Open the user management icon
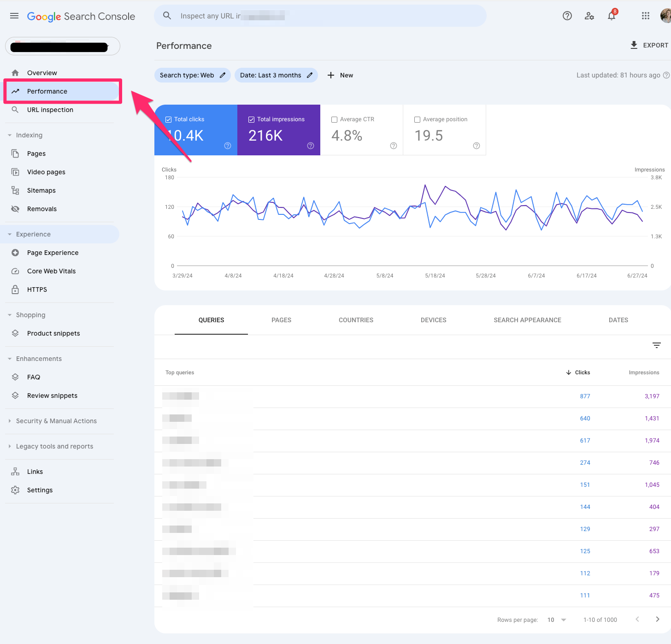671x644 pixels. click(x=589, y=16)
